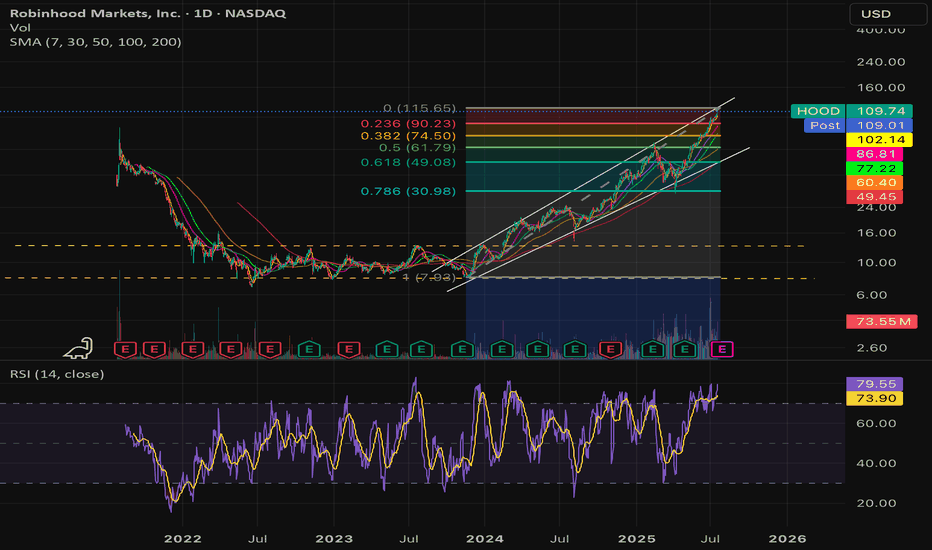Click the pink 86.81 SMA value label

(875, 154)
